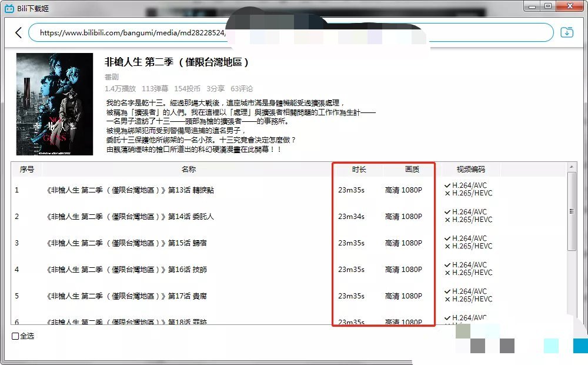The image size is (588, 365).
Task: Choose H.264/AVC codec for row 4
Action: (x=465, y=265)
